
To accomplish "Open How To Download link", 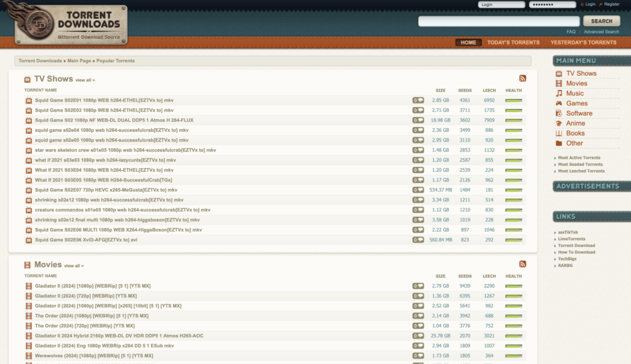I will point(576,252).
